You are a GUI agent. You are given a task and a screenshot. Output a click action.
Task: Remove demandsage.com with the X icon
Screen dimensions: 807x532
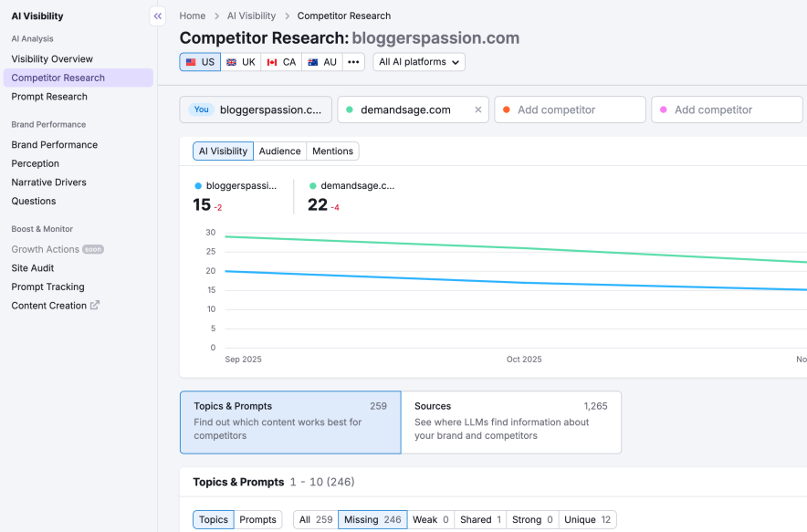478,109
